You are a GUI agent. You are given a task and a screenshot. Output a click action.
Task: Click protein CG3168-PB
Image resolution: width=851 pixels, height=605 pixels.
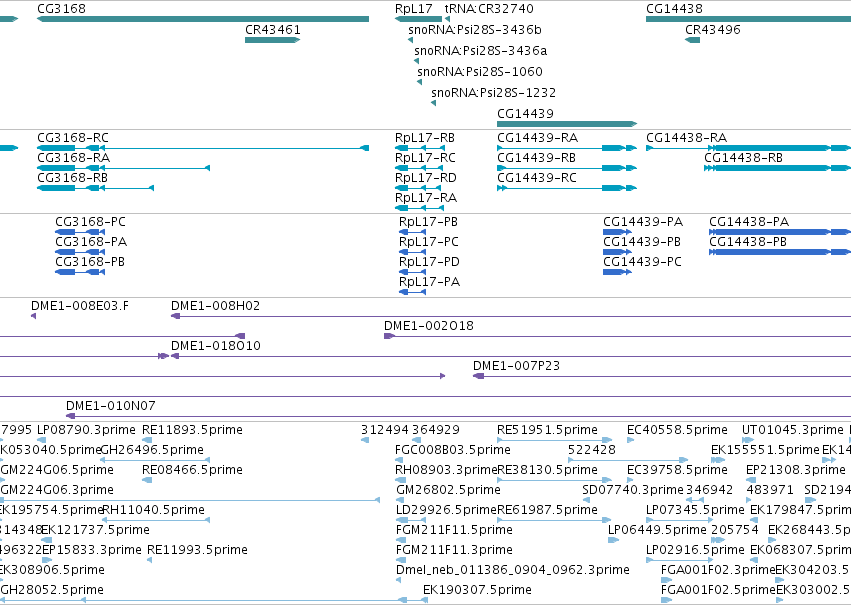click(80, 272)
